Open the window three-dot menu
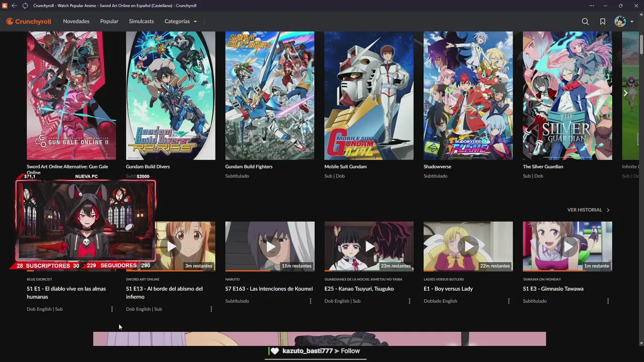 point(592,6)
